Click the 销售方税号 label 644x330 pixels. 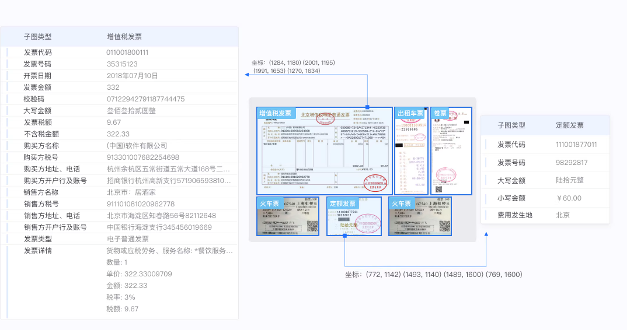41,204
